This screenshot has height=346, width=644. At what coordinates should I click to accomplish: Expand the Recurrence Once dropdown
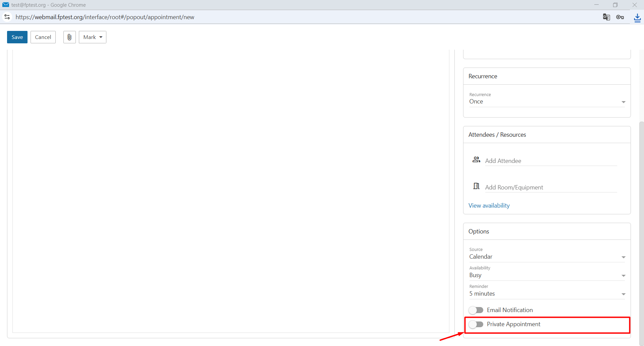(x=547, y=102)
